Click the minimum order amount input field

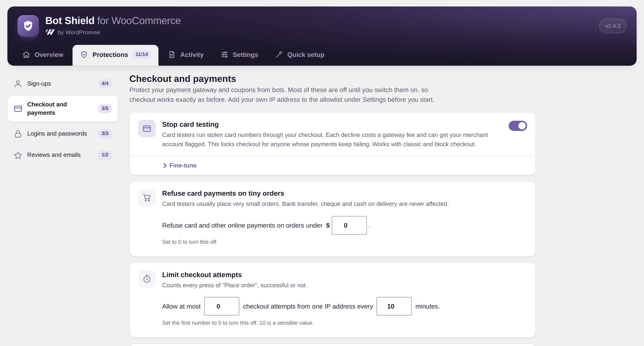click(349, 225)
